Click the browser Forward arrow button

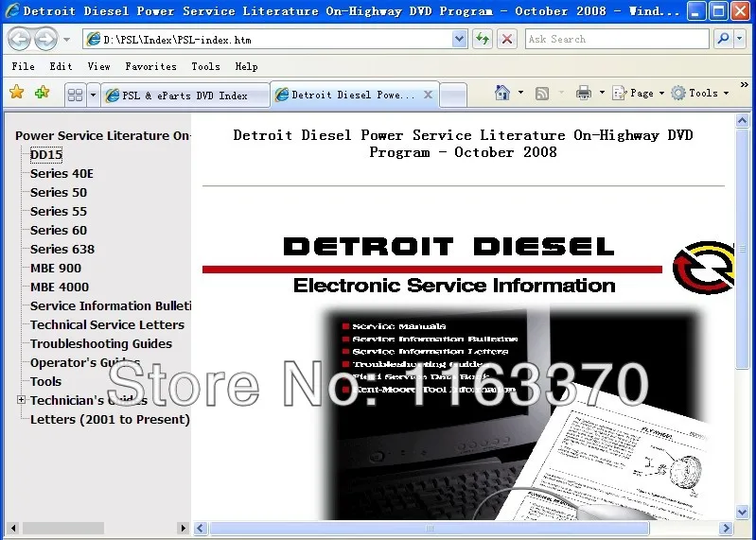45,39
